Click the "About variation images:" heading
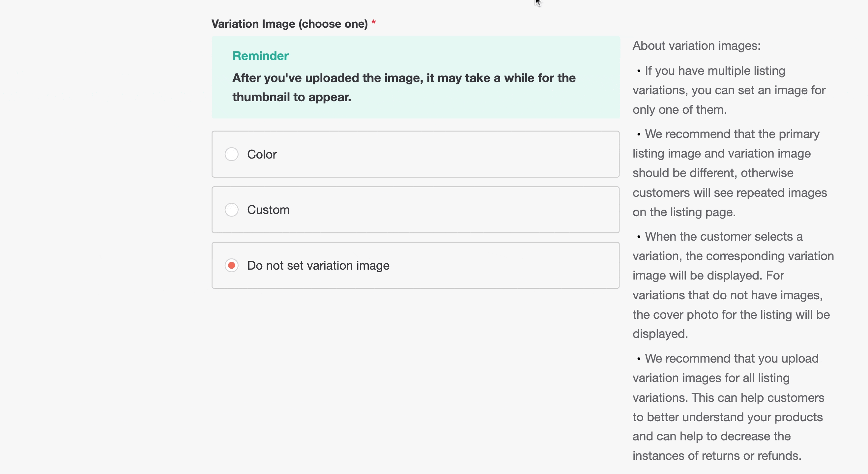This screenshot has height=474, width=868. 696,46
